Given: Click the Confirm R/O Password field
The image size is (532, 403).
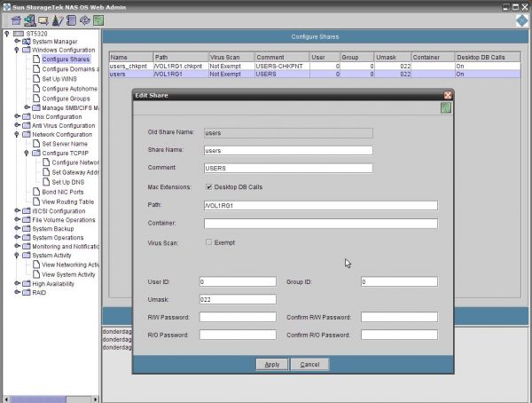Looking at the screenshot, I should pyautogui.click(x=399, y=335).
